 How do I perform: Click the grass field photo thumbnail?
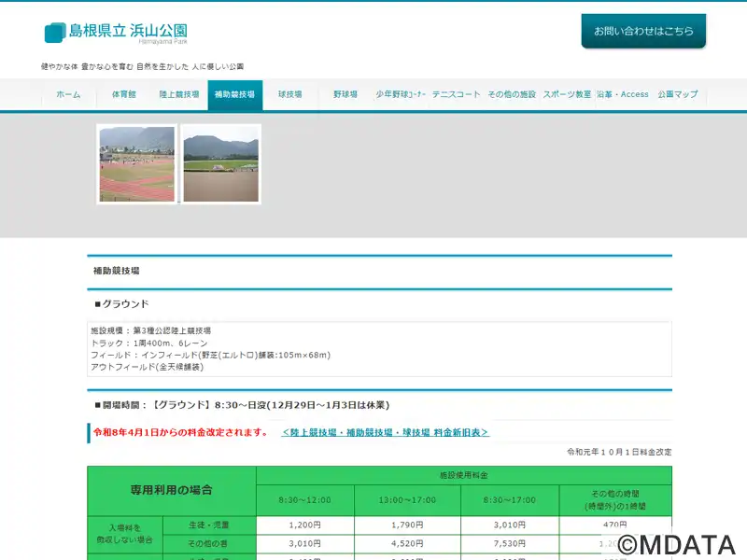[x=220, y=164]
